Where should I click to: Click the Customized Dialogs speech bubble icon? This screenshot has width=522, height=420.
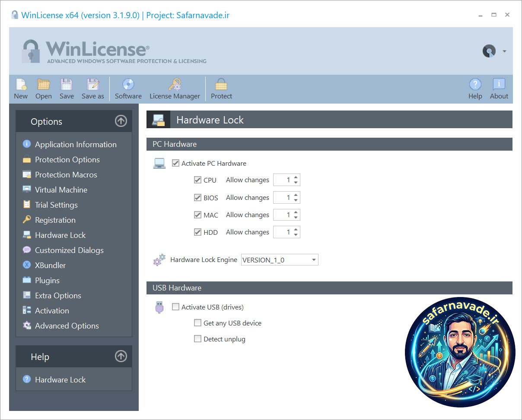[27, 250]
